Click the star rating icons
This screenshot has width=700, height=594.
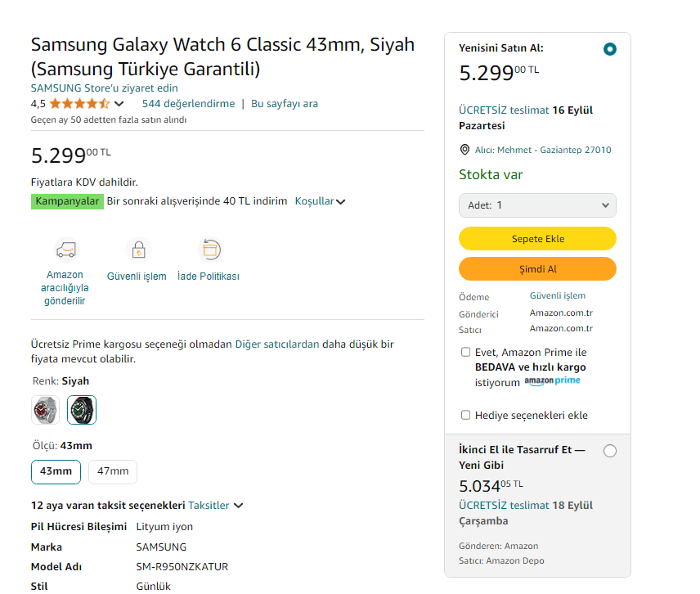click(x=79, y=104)
